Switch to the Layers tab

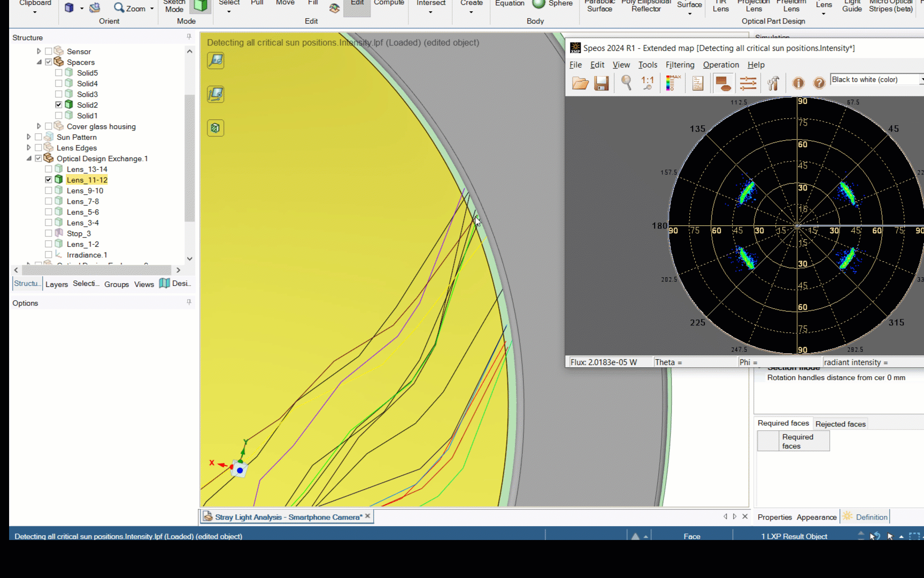(x=57, y=284)
